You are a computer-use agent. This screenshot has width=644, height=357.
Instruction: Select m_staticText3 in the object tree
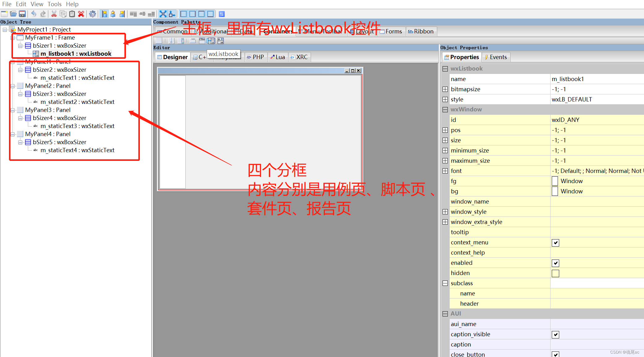click(x=77, y=126)
